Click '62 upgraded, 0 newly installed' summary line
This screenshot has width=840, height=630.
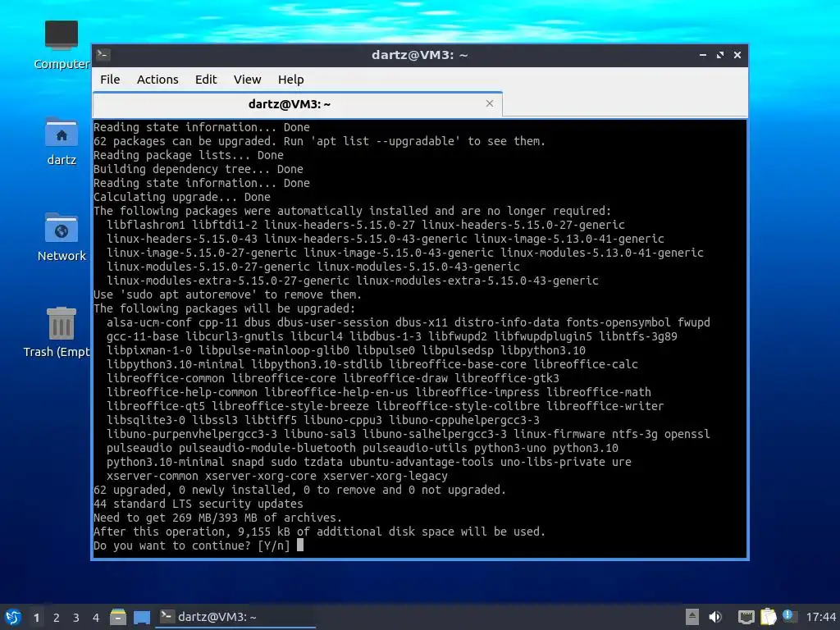pos(299,490)
